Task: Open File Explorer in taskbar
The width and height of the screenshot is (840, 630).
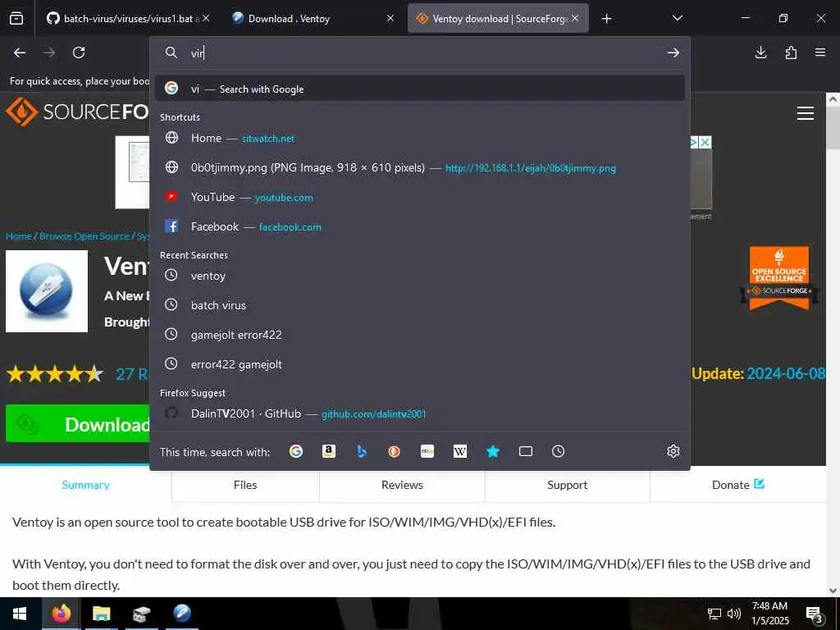Action: point(101,614)
